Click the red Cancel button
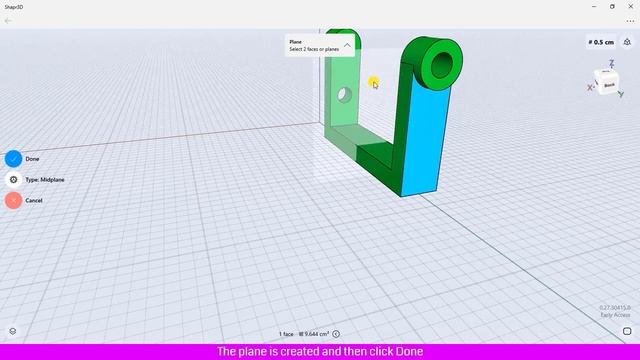 tap(13, 200)
